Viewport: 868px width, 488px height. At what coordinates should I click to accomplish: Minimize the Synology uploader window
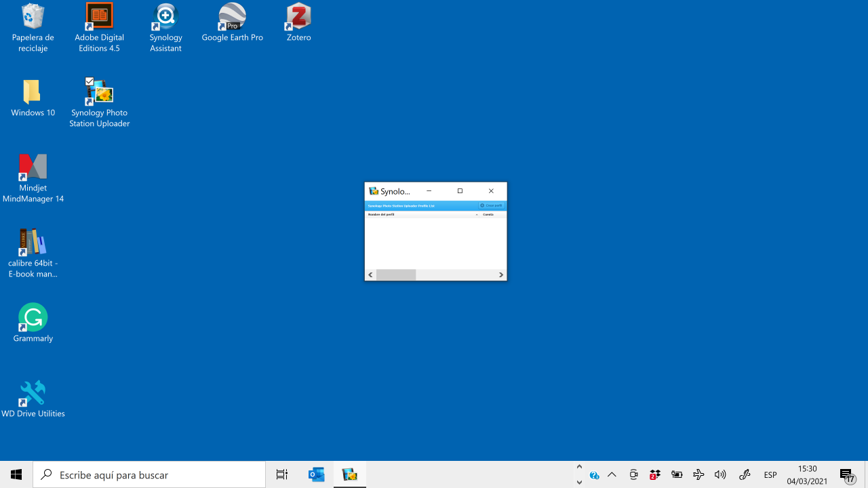coord(429,191)
